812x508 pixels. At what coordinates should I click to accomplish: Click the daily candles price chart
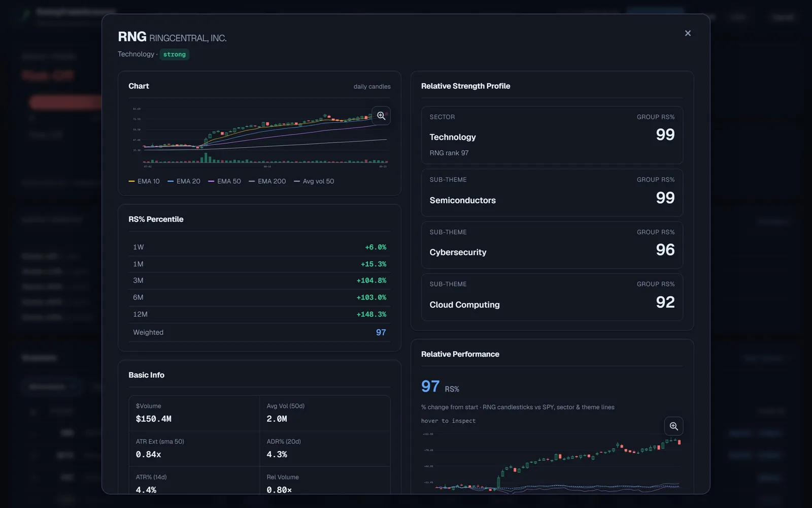259,137
